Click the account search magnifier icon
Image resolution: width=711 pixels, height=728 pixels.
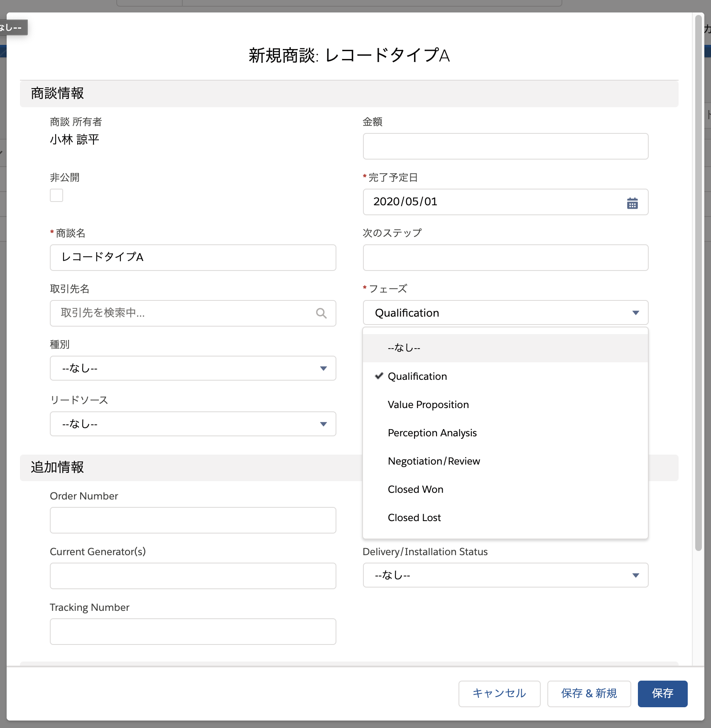pyautogui.click(x=321, y=313)
